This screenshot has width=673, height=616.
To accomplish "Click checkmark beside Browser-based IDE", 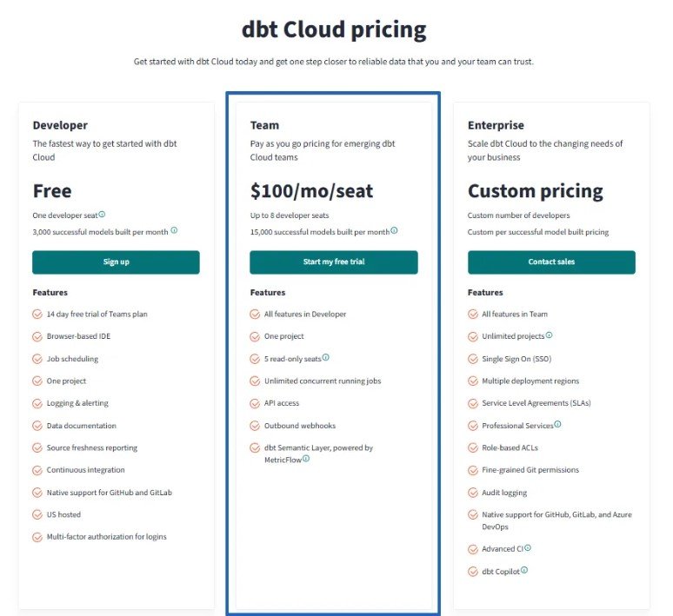I will coord(37,337).
